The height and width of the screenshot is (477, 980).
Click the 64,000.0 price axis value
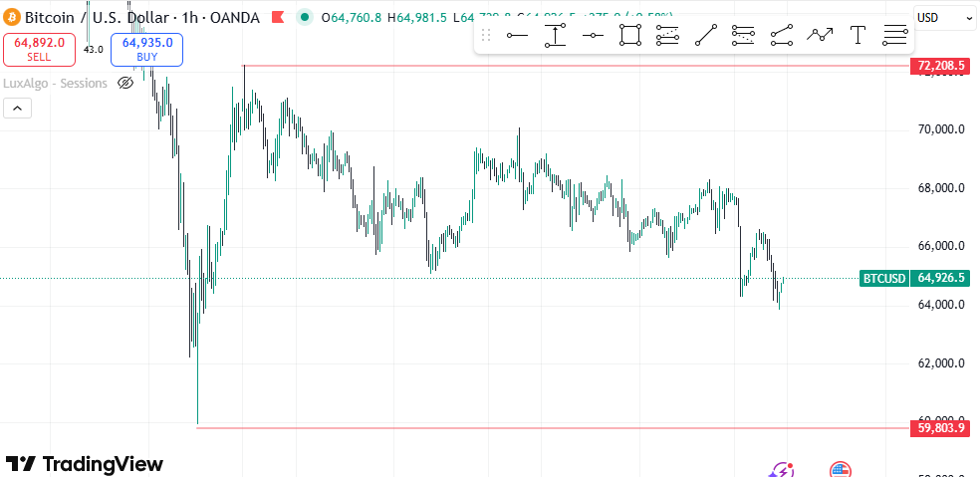click(x=941, y=305)
